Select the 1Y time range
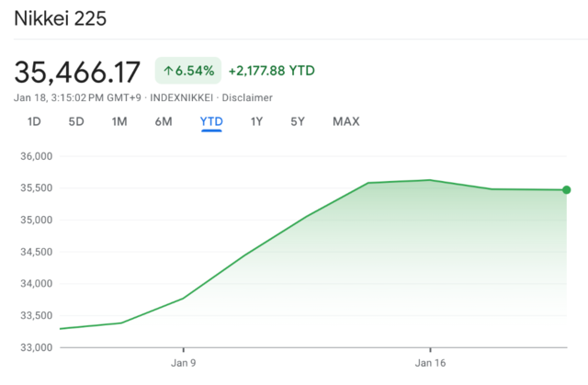Viewport: 588px width, 385px height. [x=258, y=121]
